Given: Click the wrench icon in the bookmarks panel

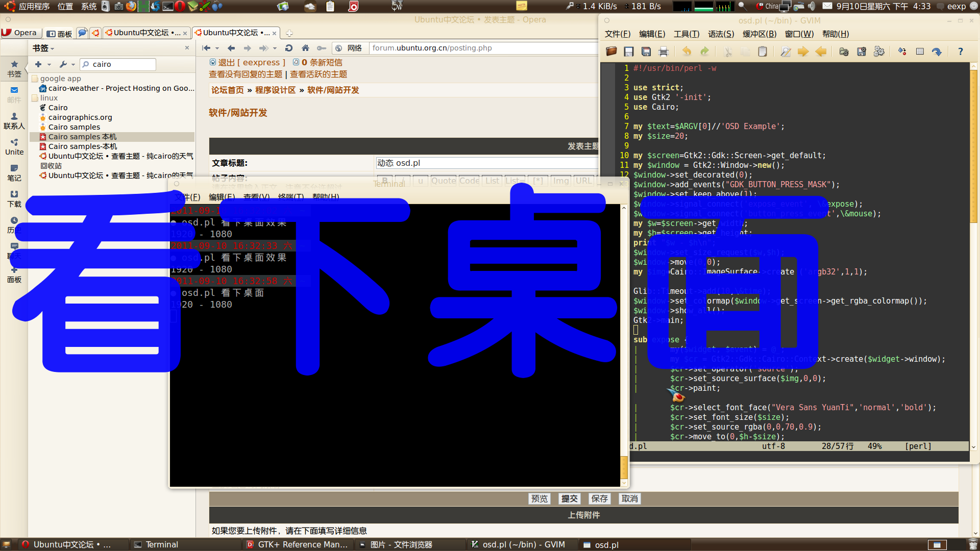Looking at the screenshot, I should click(x=63, y=64).
